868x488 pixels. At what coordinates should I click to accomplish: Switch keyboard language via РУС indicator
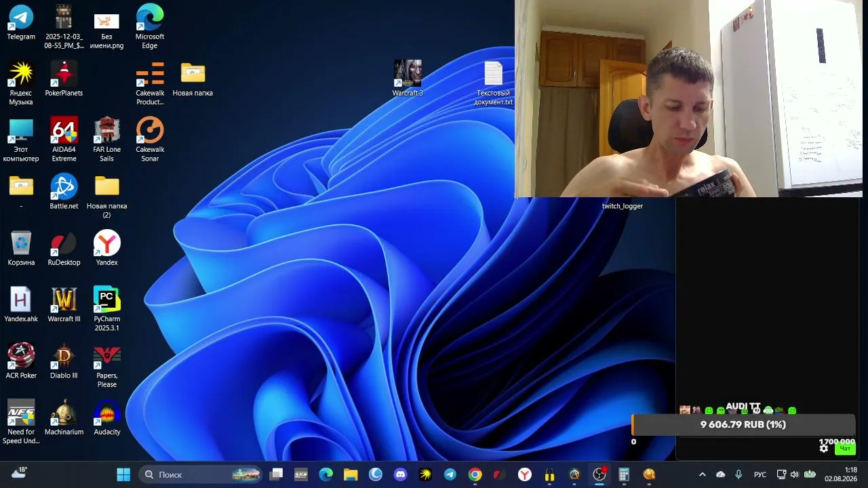pos(760,474)
